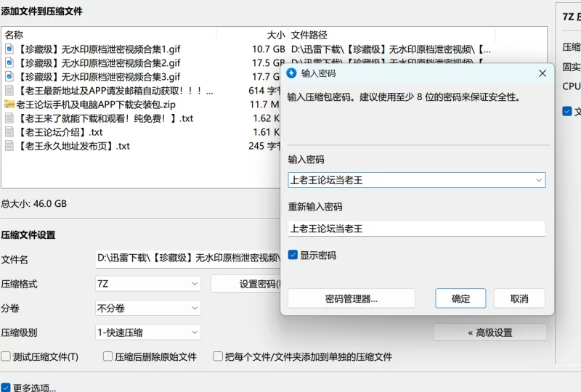Select row 【老王最新地址及APP请发邮箱自动获取!!!
This screenshot has height=392, width=581.
[141, 91]
